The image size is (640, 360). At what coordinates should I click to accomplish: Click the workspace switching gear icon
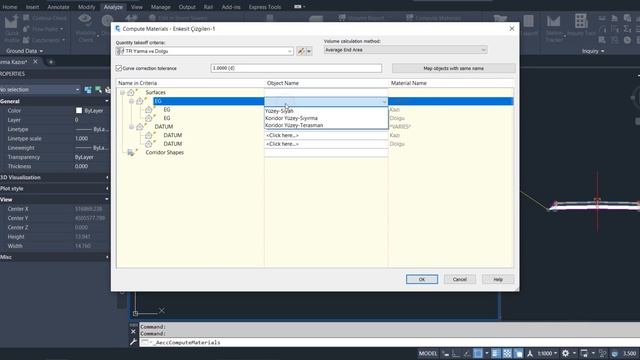click(x=565, y=353)
